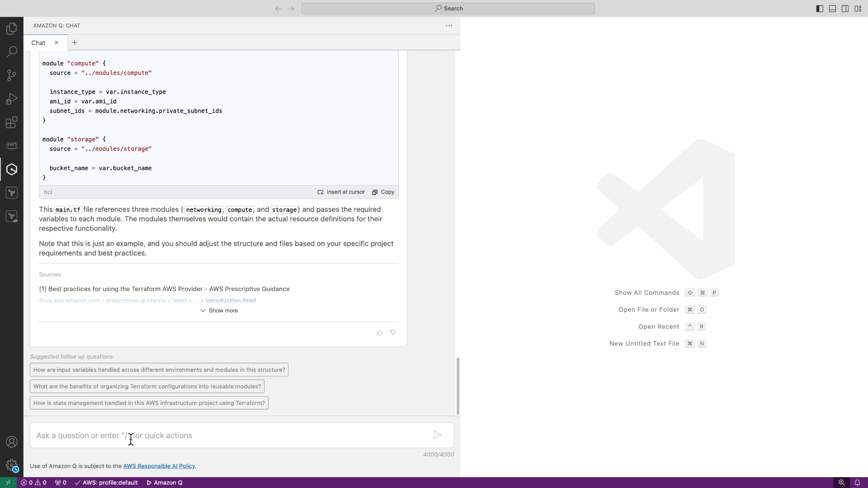Open the Extensions view
The height and width of the screenshot is (488, 868).
point(12,122)
